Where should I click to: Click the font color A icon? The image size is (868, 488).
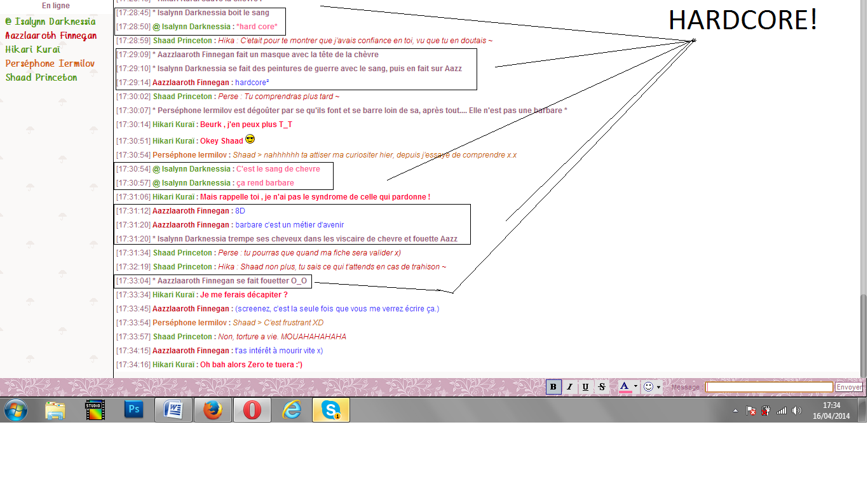[x=625, y=387]
